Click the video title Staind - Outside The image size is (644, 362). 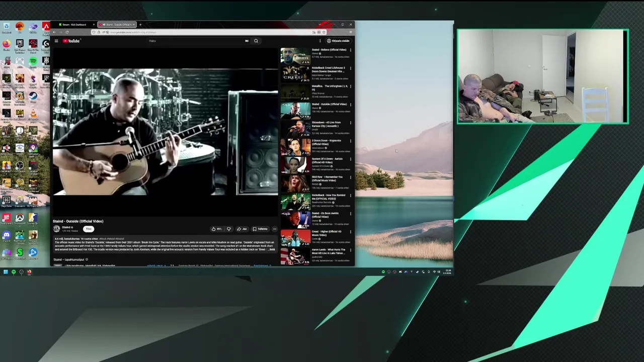pos(78,221)
